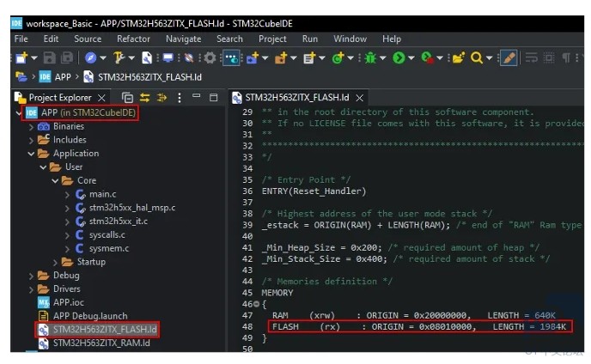Click the yellow Focus on Active Task icon
This screenshot has height=364, width=591.
point(162,98)
